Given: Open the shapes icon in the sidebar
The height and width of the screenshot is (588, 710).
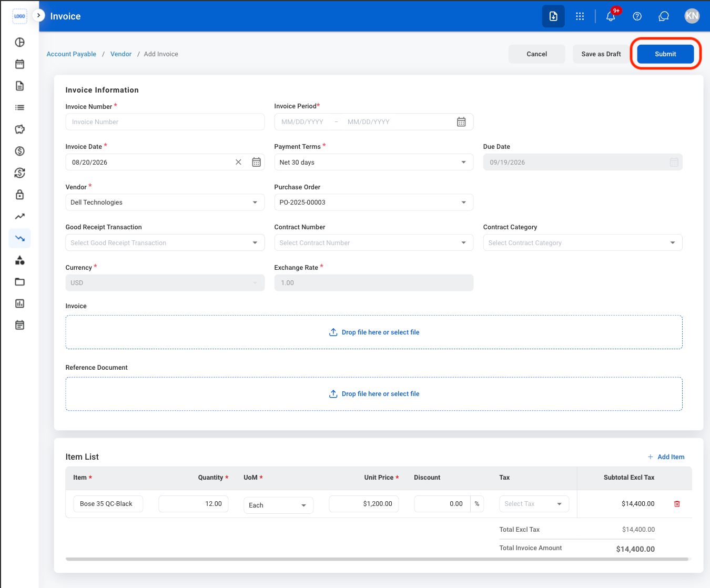Looking at the screenshot, I should [x=19, y=260].
